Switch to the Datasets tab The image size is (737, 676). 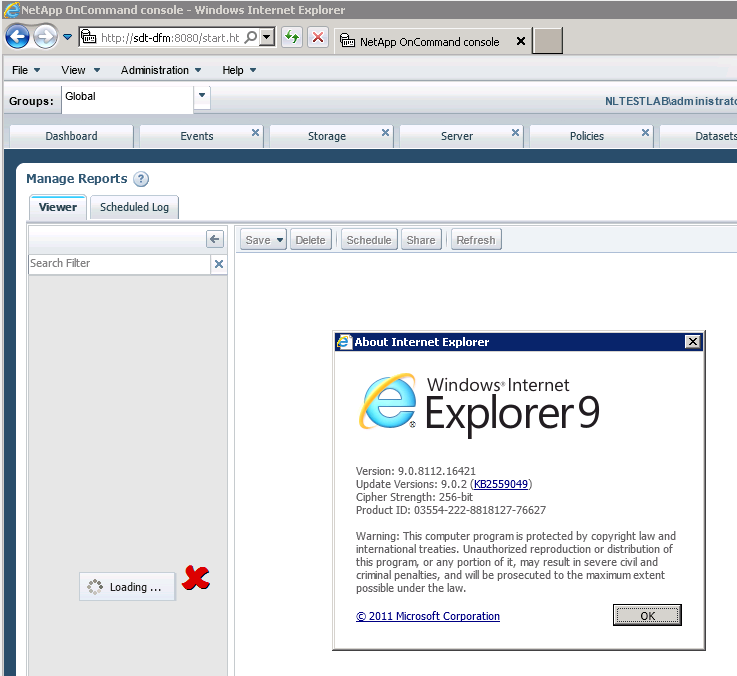point(698,136)
